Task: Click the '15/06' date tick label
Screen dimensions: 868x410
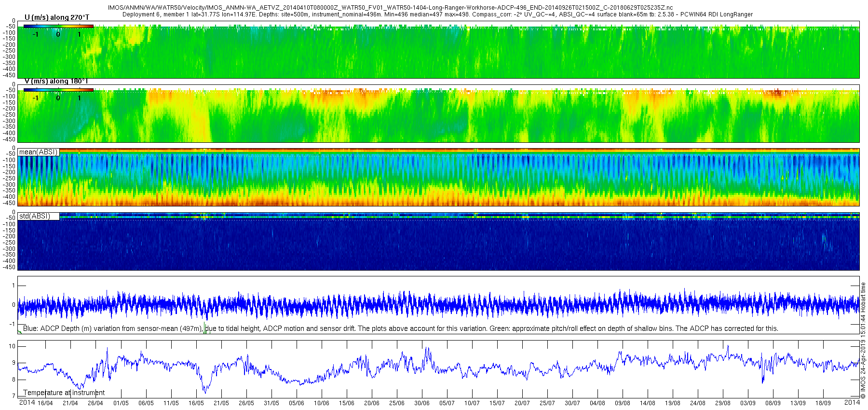Action: click(x=346, y=403)
